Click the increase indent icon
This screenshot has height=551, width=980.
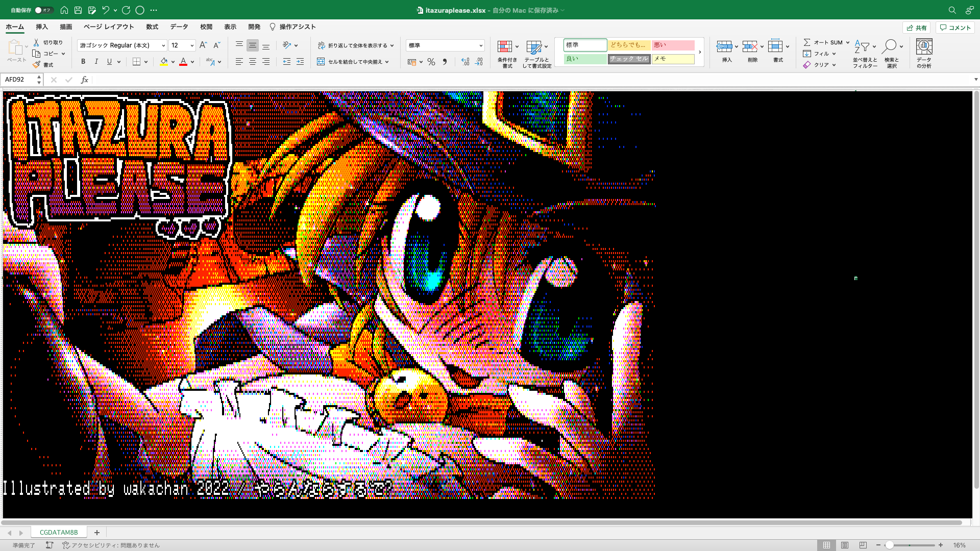(x=300, y=61)
